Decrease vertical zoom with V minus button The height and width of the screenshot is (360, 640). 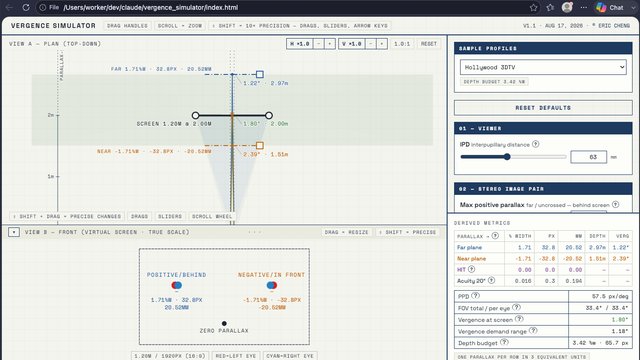(371, 44)
